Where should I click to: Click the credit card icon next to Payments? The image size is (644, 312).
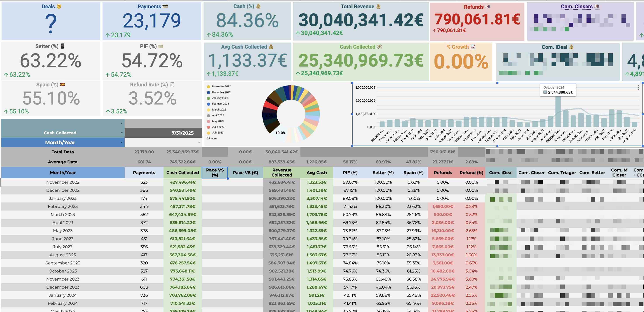165,7
